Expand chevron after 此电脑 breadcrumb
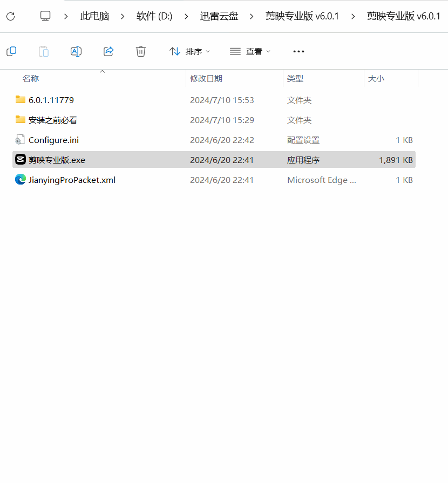The image size is (448, 483). coord(123,16)
